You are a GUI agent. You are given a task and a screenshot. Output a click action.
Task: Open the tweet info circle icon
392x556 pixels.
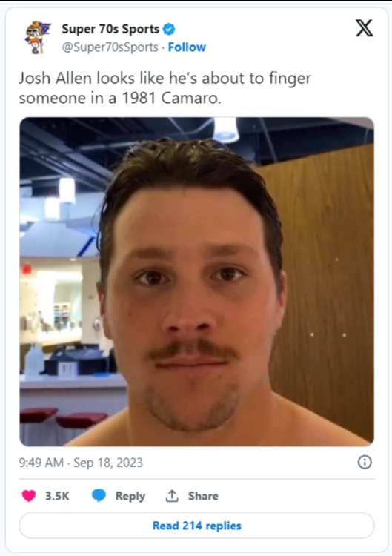365,463
